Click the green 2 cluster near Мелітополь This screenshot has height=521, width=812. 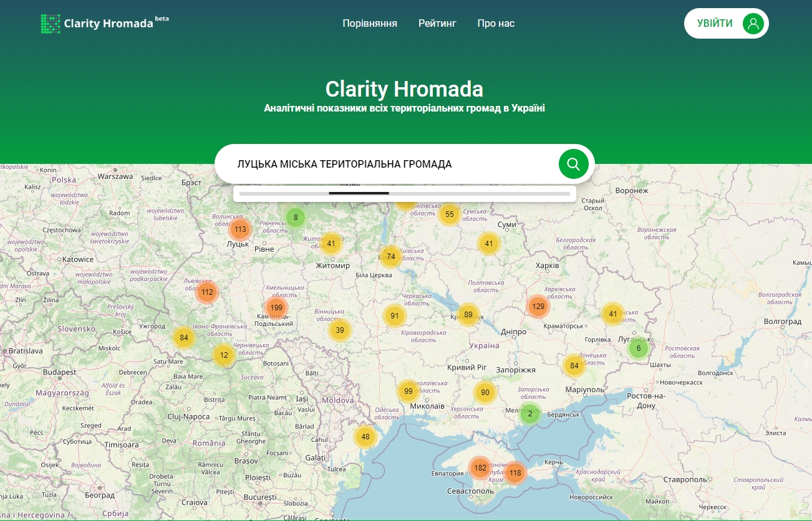pos(530,413)
